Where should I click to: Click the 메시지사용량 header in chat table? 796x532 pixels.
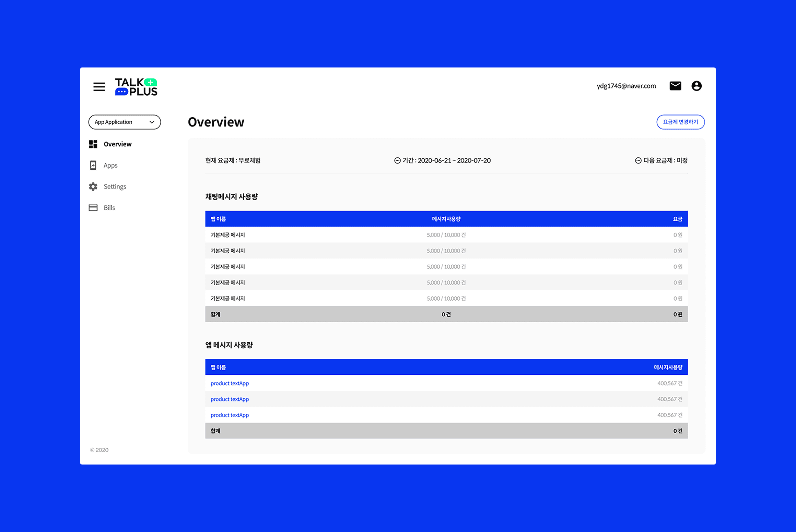pos(446,219)
